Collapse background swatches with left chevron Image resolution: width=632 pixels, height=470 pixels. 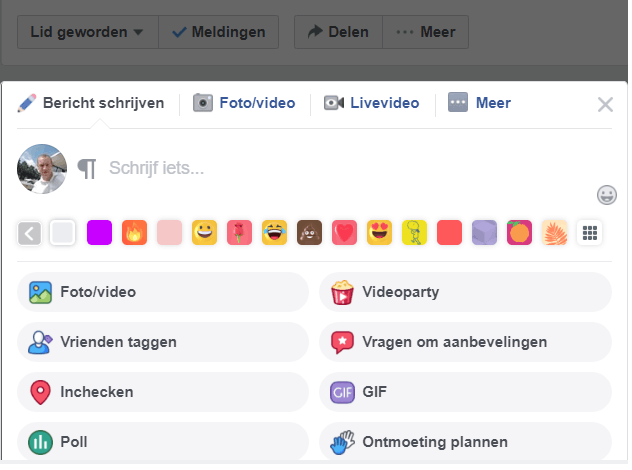pyautogui.click(x=29, y=233)
